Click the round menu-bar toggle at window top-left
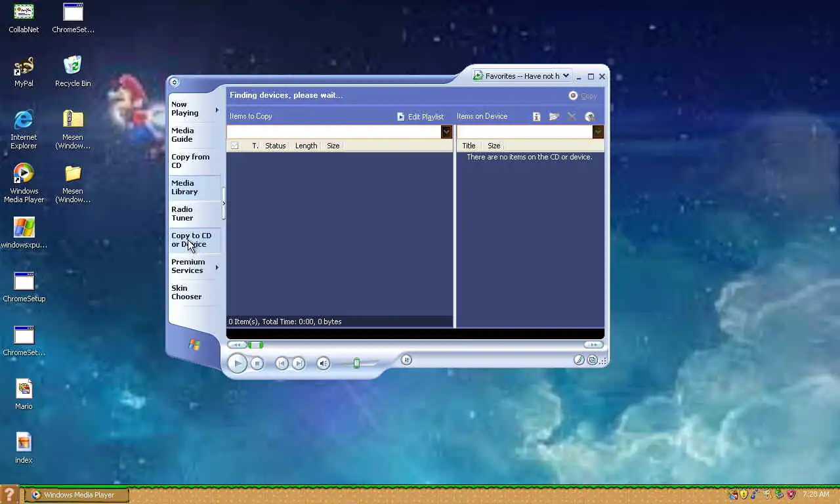840x504 pixels. pos(174,82)
